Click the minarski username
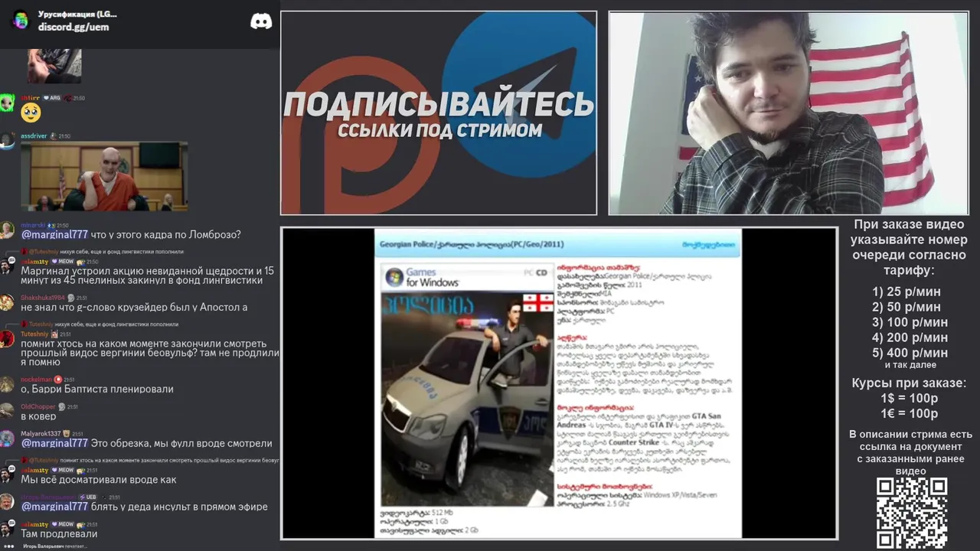 coord(33,226)
